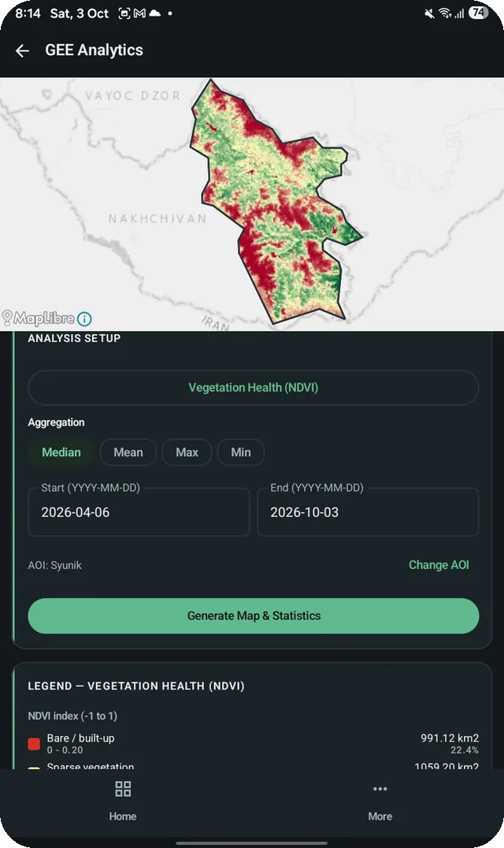Viewport: 504px width, 848px height.
Task: Tap Change AOI link
Action: coord(439,565)
